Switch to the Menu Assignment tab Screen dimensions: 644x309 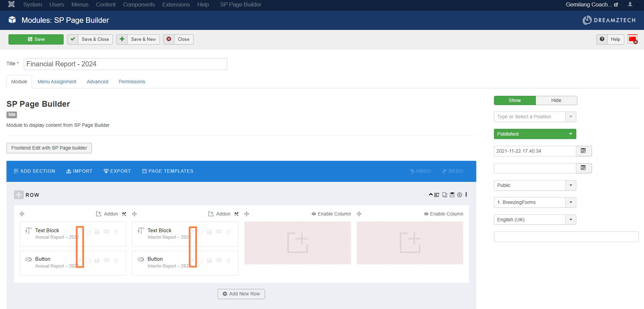57,82
